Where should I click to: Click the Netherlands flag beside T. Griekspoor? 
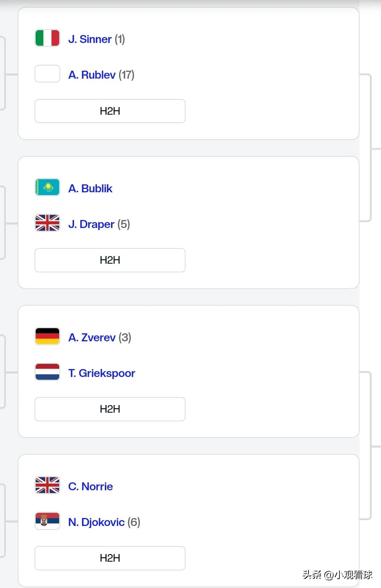pos(47,372)
